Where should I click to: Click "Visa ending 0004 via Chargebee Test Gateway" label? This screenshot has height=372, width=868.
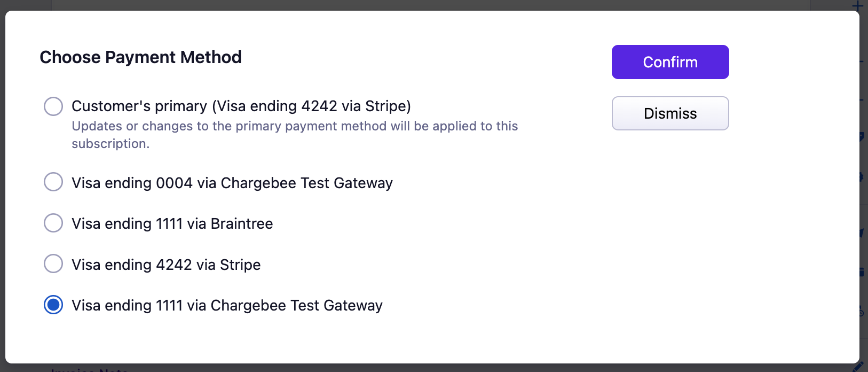(x=232, y=183)
